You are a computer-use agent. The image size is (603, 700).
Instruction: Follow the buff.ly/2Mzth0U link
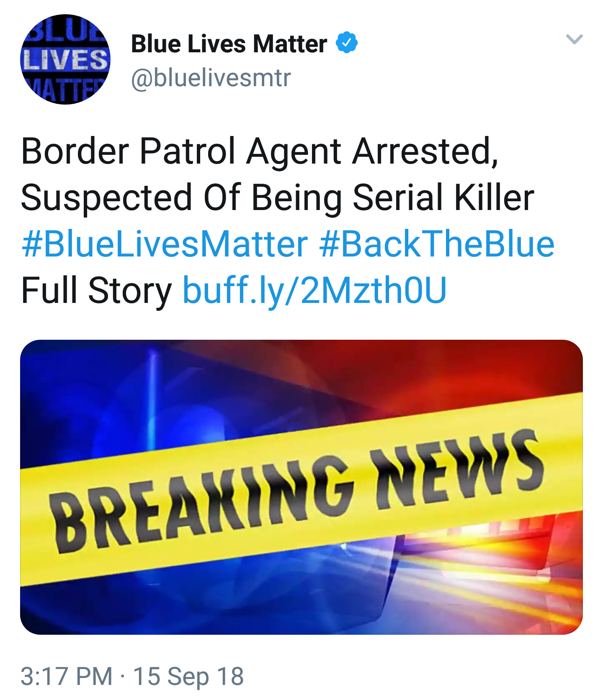click(315, 290)
